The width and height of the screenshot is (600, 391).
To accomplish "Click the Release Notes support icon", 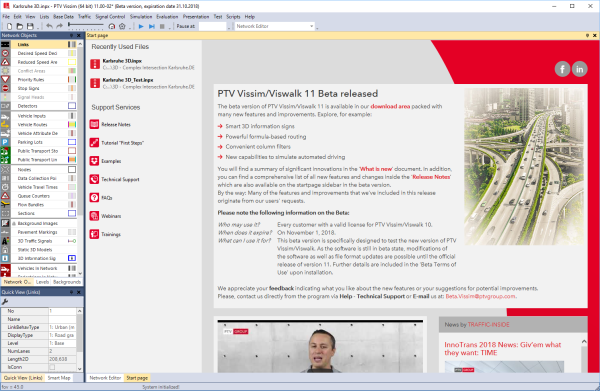I will pos(94,124).
